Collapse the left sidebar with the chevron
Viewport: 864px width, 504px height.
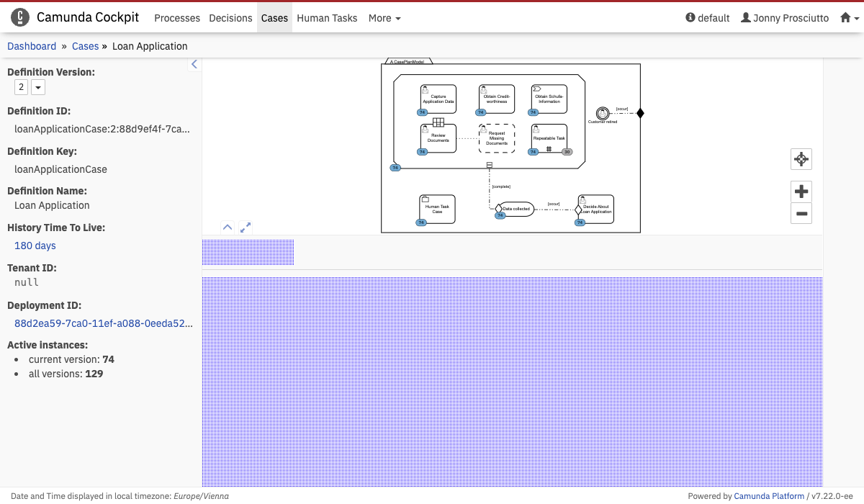click(x=194, y=64)
